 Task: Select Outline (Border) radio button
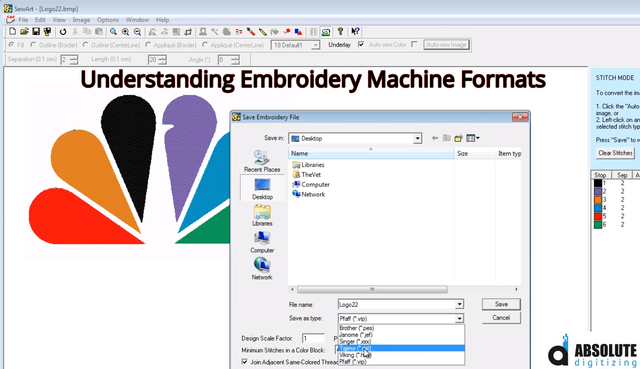(33, 44)
